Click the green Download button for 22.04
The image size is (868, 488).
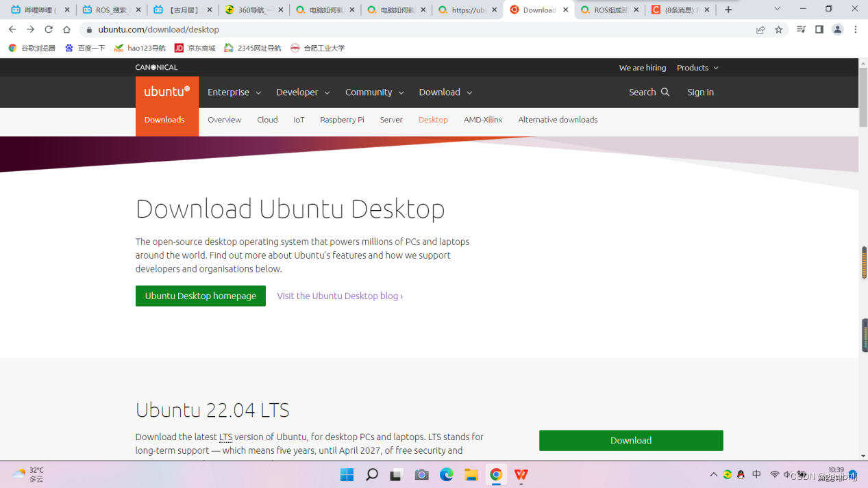point(631,440)
